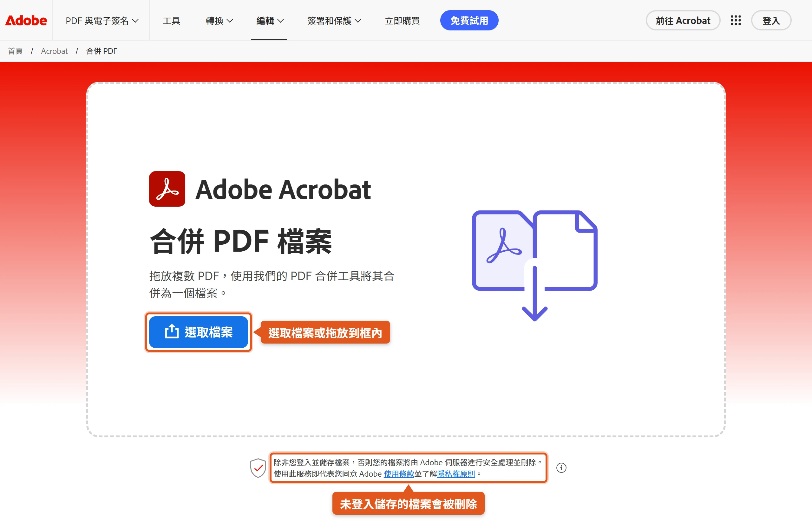
Task: Click the 合併 PDF breadcrumb text
Action: pos(102,51)
